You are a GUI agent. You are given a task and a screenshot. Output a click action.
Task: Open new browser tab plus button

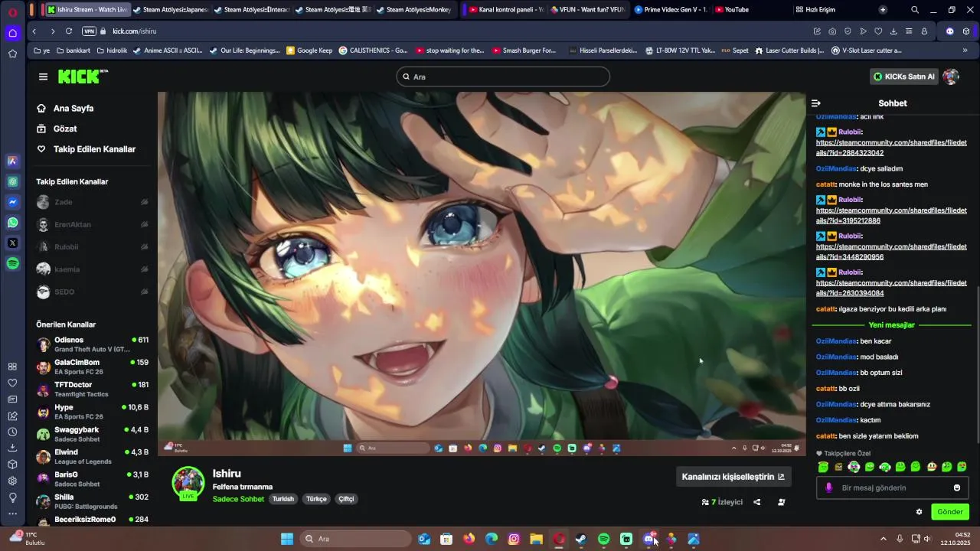tap(883, 10)
